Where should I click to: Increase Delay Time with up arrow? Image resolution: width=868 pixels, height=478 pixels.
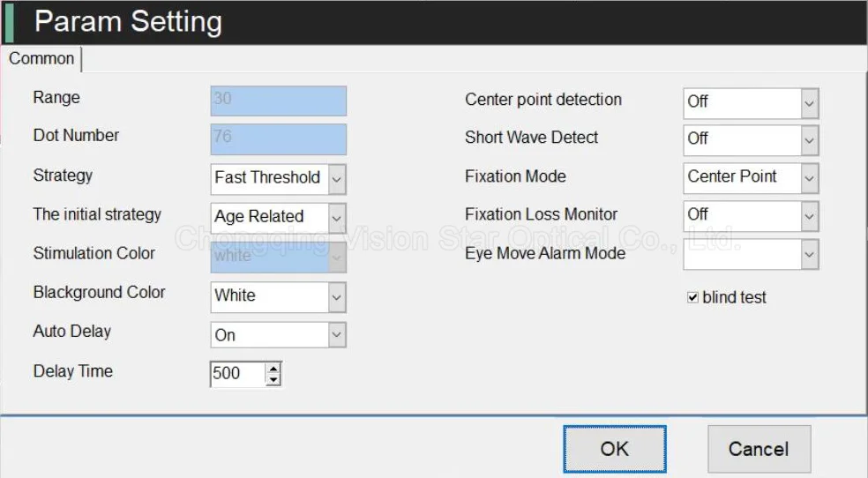click(x=273, y=368)
